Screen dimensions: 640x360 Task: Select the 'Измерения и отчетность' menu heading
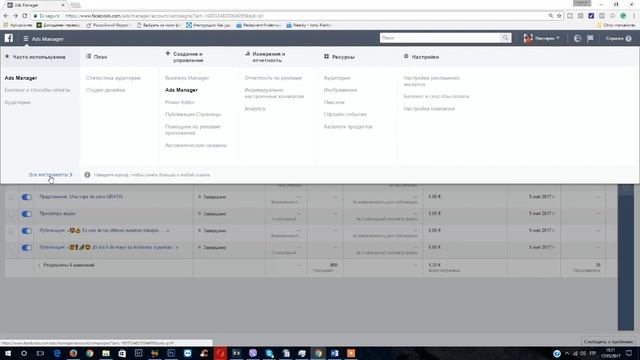[x=265, y=57]
